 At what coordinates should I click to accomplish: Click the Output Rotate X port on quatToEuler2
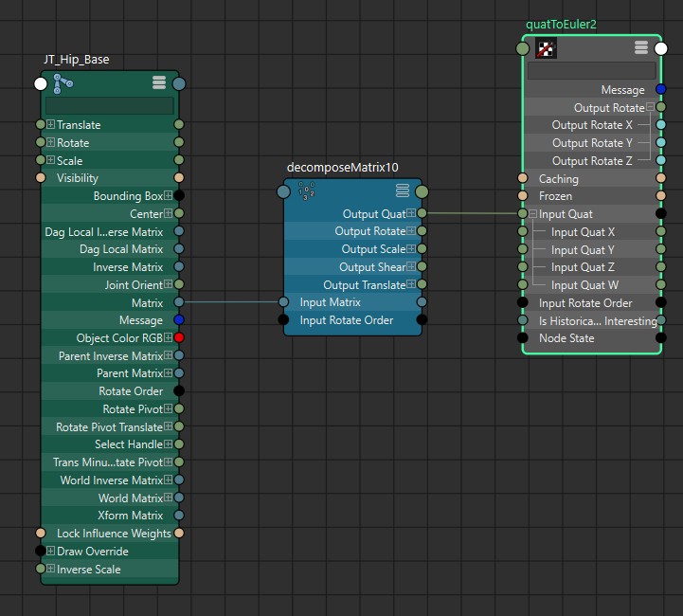[x=661, y=124]
